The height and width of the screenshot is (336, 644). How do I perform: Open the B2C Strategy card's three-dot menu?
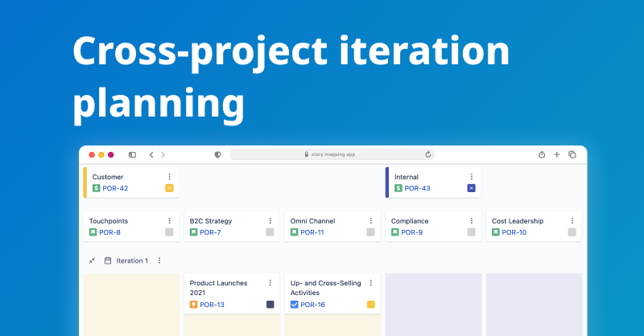(x=270, y=221)
